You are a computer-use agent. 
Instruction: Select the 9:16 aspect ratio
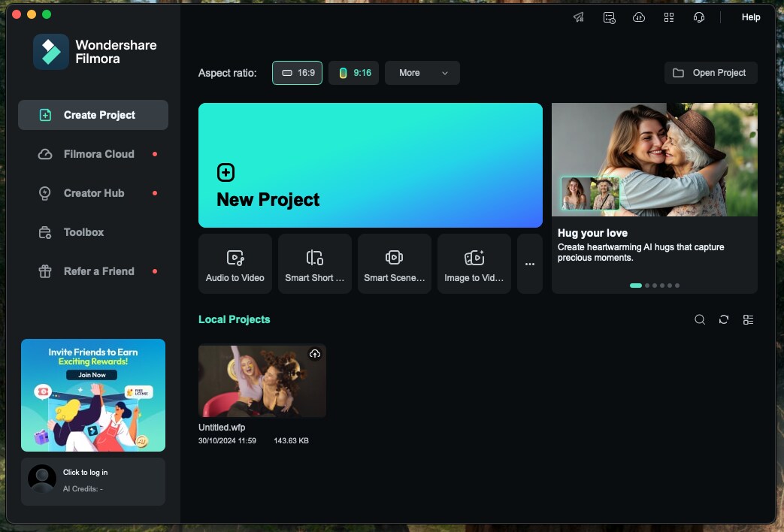pos(353,73)
